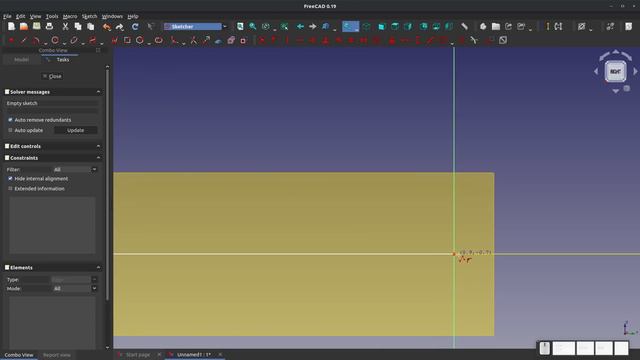Click the Paste icon
Image resolution: width=640 pixels, height=360 pixels.
click(x=91, y=27)
